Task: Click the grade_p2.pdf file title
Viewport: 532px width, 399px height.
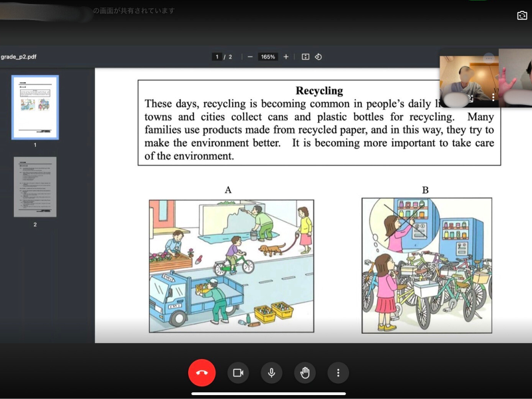Action: coord(19,57)
